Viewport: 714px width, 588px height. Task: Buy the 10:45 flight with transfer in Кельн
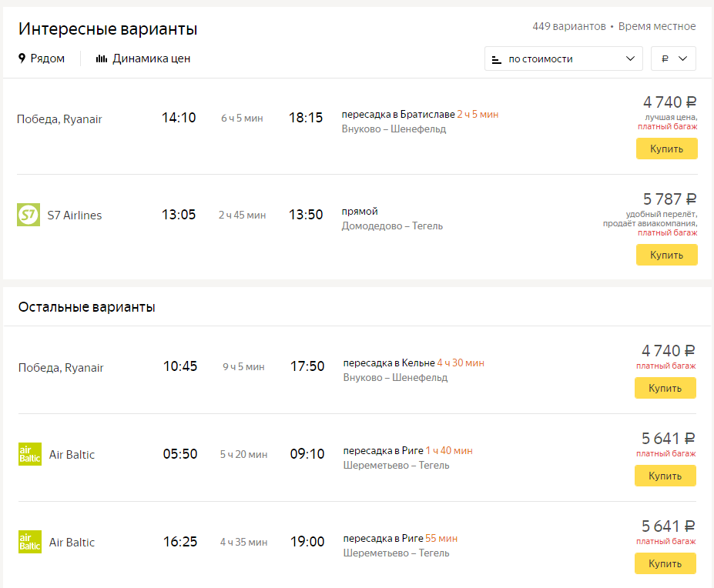(x=665, y=388)
